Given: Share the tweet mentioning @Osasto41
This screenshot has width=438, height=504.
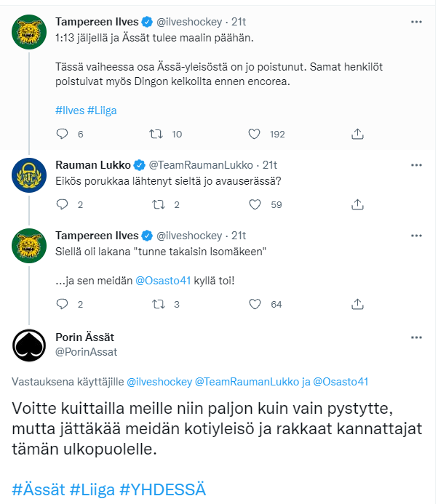Looking at the screenshot, I should 357,304.
